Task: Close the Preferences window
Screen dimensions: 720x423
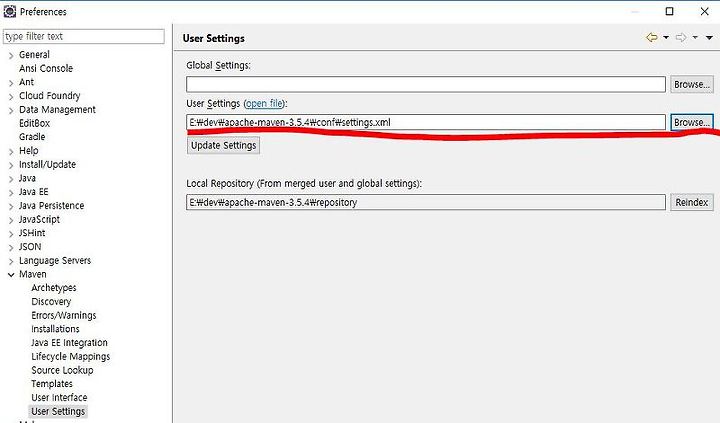Action: click(x=704, y=11)
